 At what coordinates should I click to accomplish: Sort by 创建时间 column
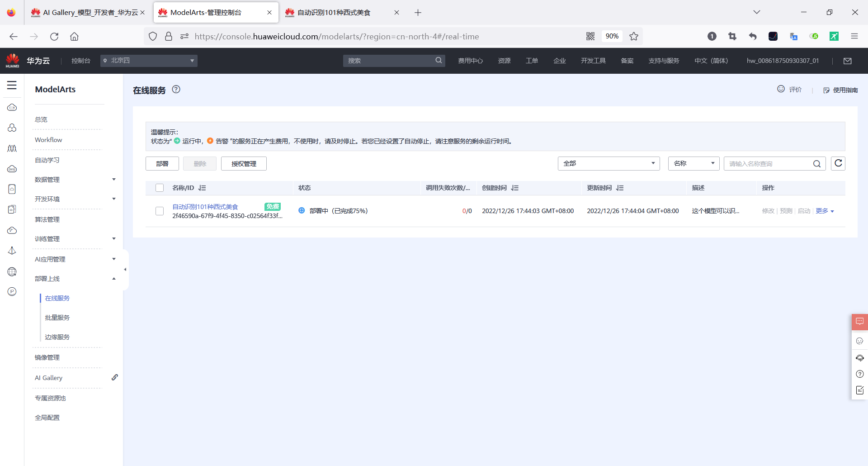(515, 188)
